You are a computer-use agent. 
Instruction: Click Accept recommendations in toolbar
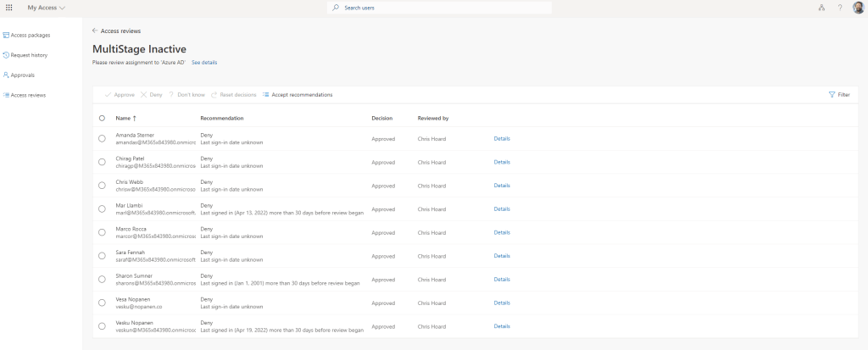tap(298, 95)
